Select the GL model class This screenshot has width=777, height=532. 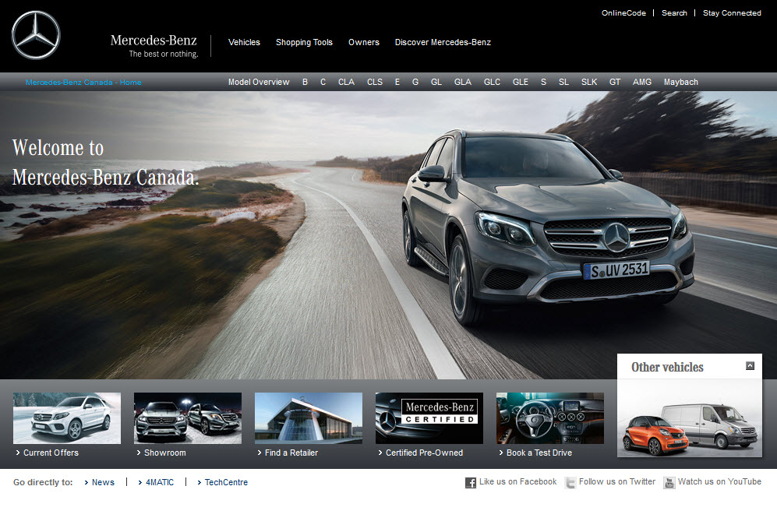(436, 82)
